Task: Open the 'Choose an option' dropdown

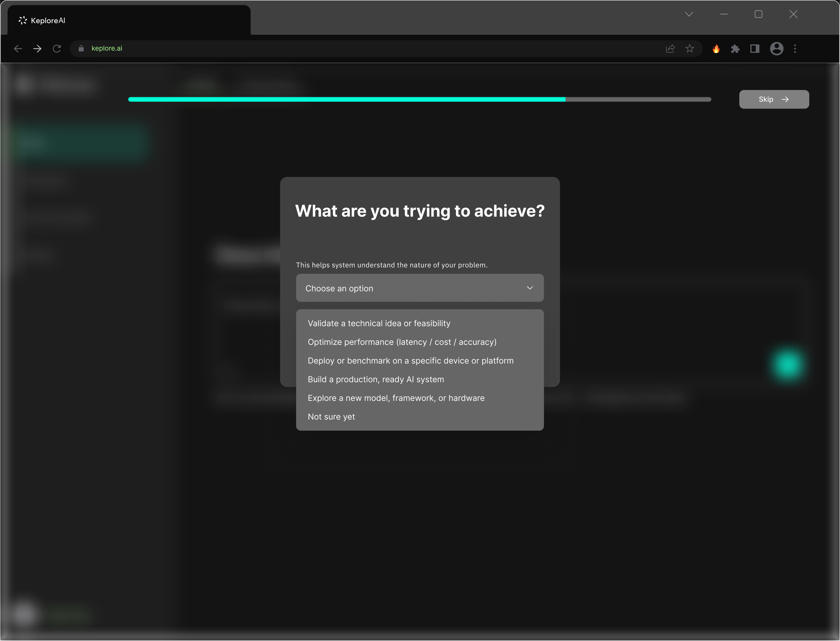Action: tap(420, 288)
